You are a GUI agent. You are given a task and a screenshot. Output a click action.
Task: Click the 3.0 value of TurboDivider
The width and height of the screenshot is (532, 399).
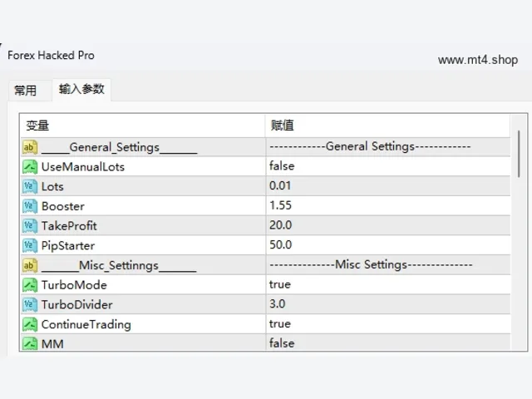click(x=277, y=303)
